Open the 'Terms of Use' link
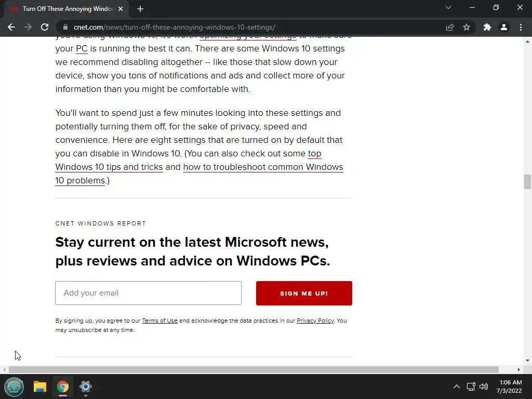Screen dimensions: 532x399 click(159, 321)
